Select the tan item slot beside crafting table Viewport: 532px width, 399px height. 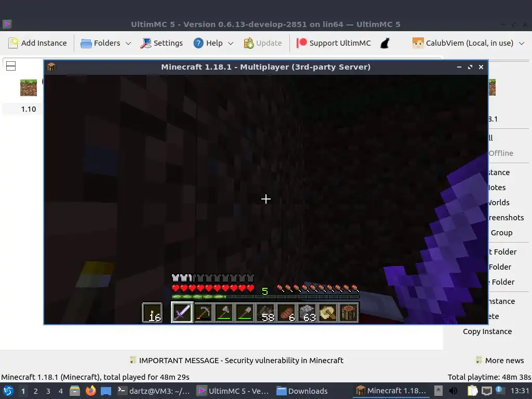click(328, 312)
